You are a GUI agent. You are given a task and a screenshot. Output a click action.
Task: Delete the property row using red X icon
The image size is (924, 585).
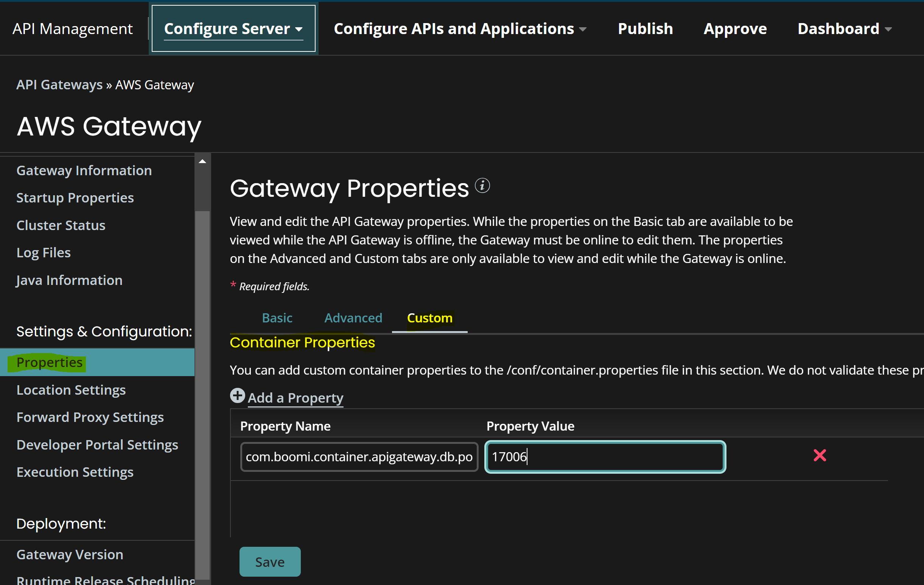820,455
